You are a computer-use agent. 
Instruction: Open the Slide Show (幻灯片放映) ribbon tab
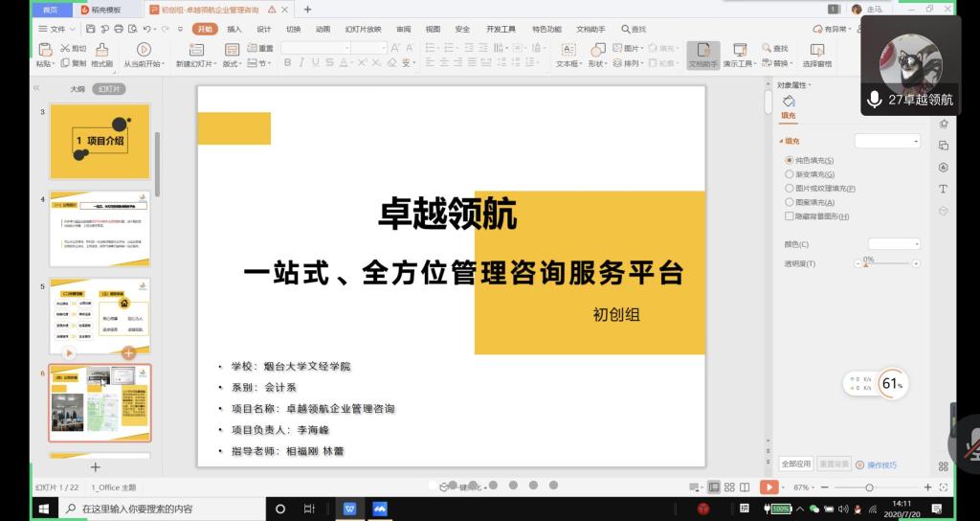pyautogui.click(x=363, y=30)
